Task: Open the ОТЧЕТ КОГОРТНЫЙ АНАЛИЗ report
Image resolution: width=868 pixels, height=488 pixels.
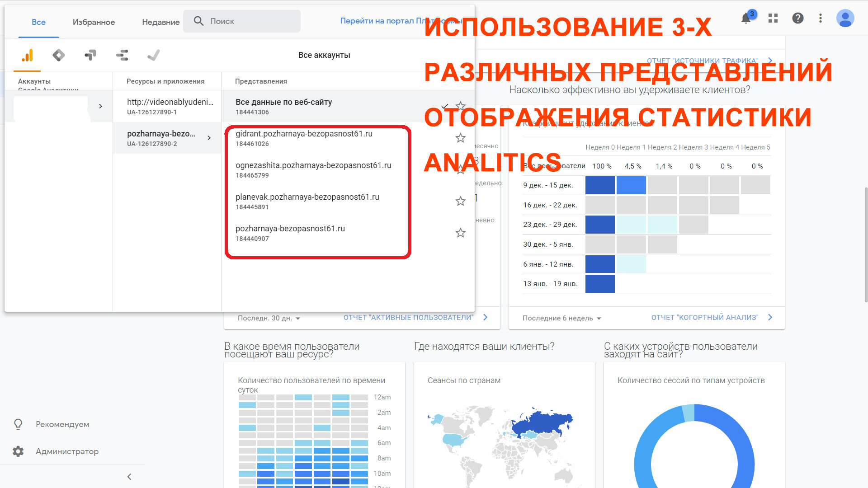Action: pos(705,317)
